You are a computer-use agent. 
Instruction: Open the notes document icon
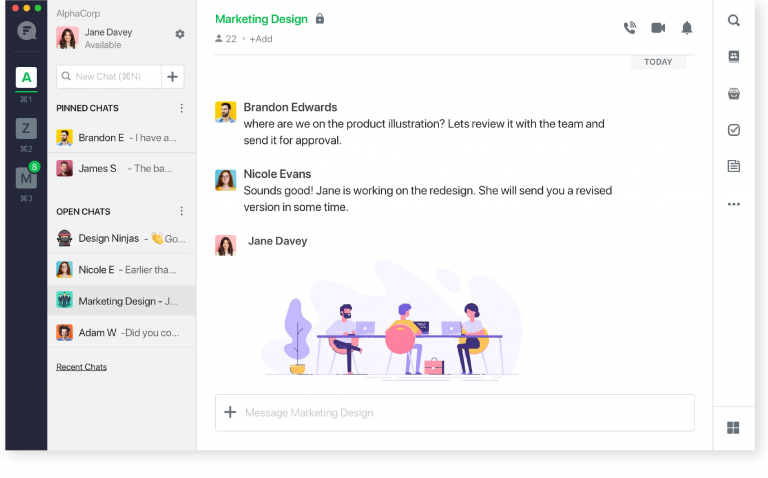(733, 166)
